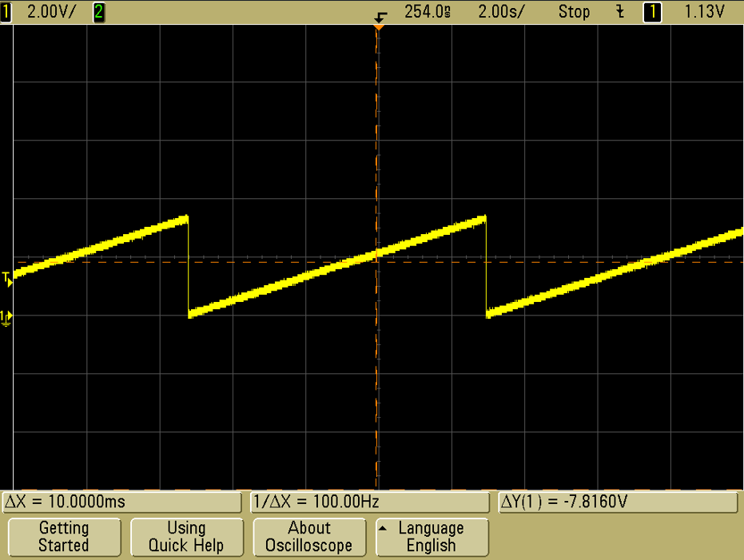
Task: Open the Language English selection softkey
Action: [432, 537]
